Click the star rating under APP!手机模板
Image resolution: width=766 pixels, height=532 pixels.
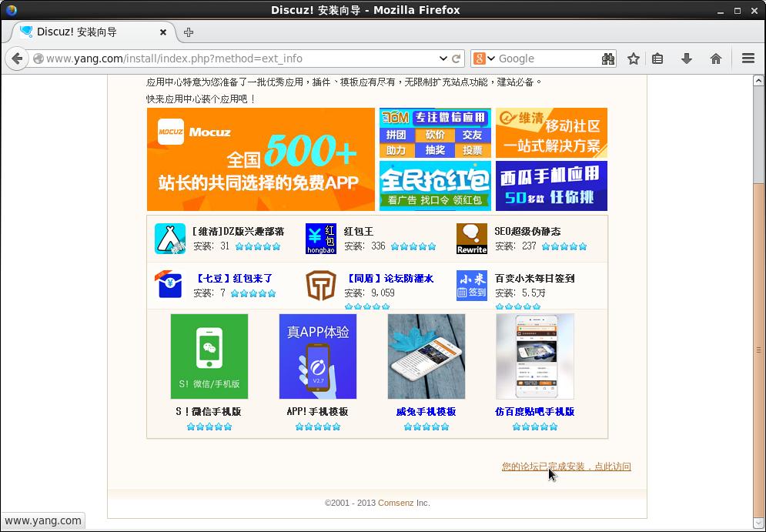pos(318,426)
